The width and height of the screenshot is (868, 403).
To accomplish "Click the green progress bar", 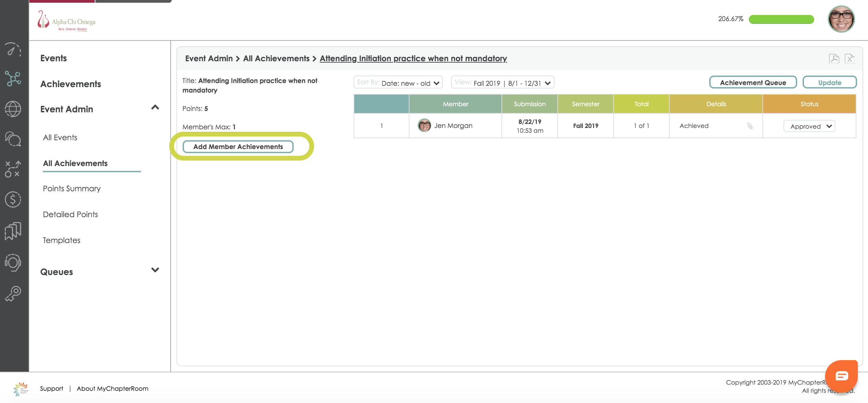I will tap(781, 19).
